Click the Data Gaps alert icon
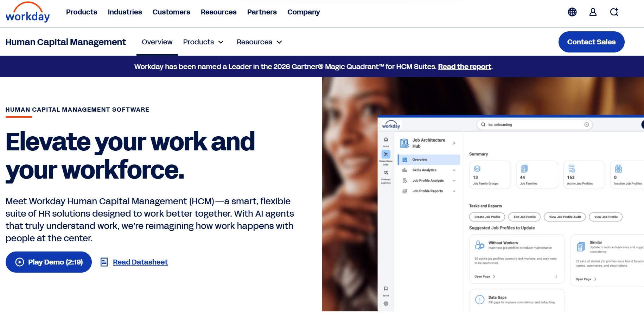This screenshot has width=644, height=317. tap(480, 299)
